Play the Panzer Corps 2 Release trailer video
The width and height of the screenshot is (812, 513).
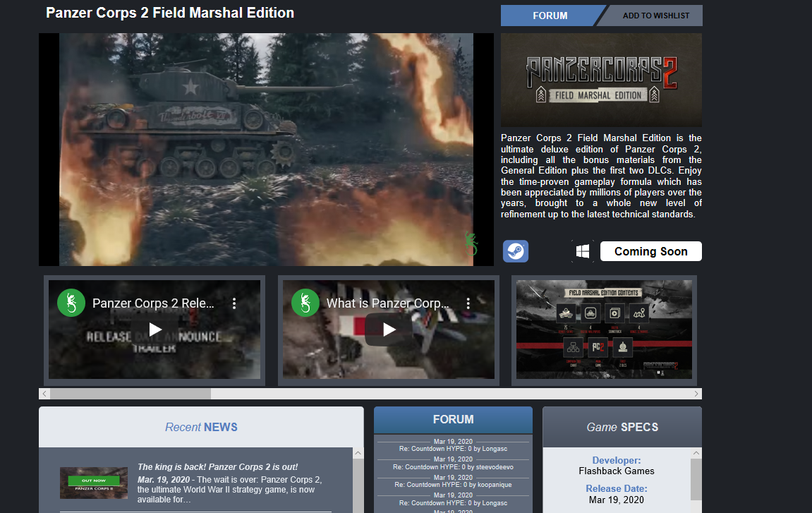155,330
